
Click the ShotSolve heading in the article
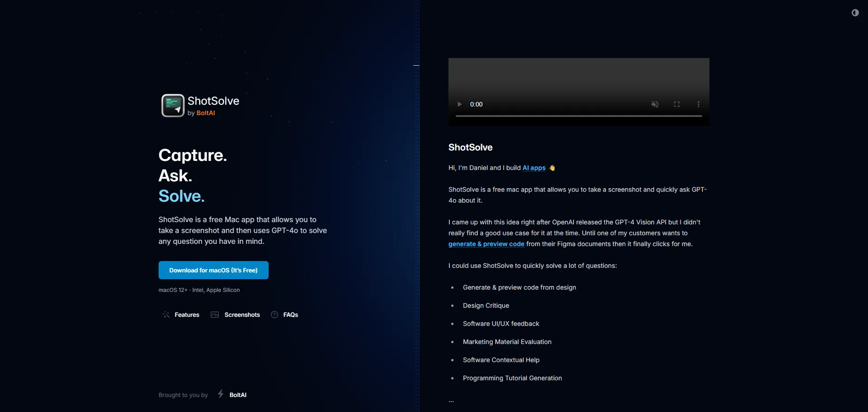click(x=470, y=147)
